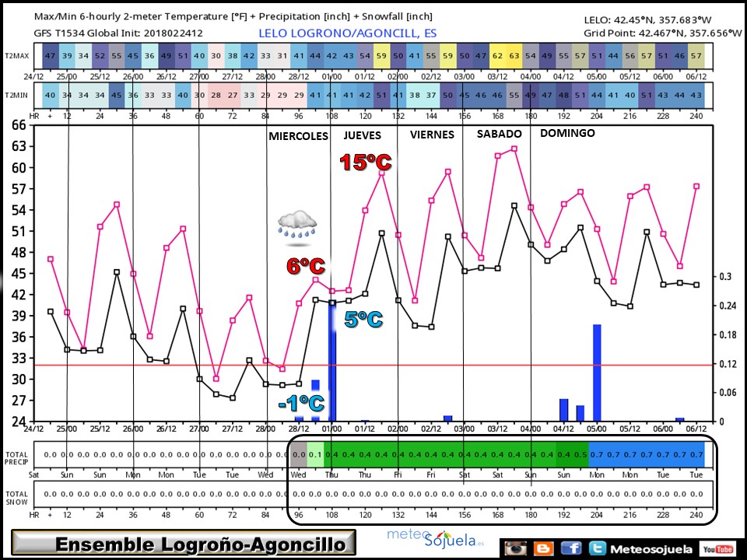Select the MIERCOLES day label
The height and width of the screenshot is (560, 747).
coord(298,136)
